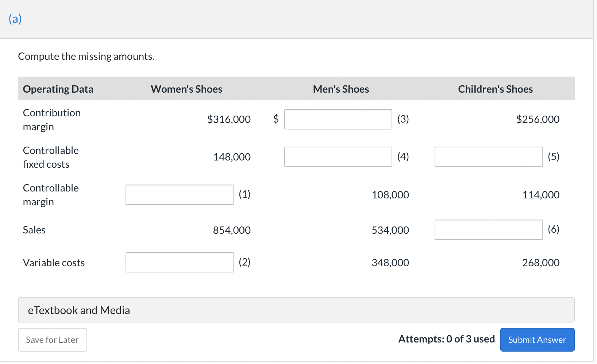Select the Men's Shoes contribution margin box (3)

coord(338,119)
